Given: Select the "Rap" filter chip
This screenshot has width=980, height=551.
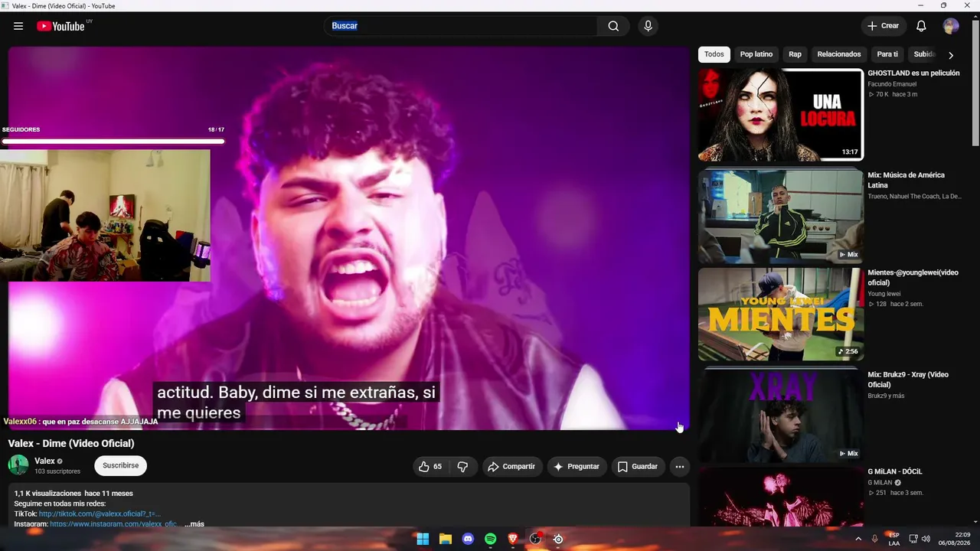Looking at the screenshot, I should click(795, 54).
